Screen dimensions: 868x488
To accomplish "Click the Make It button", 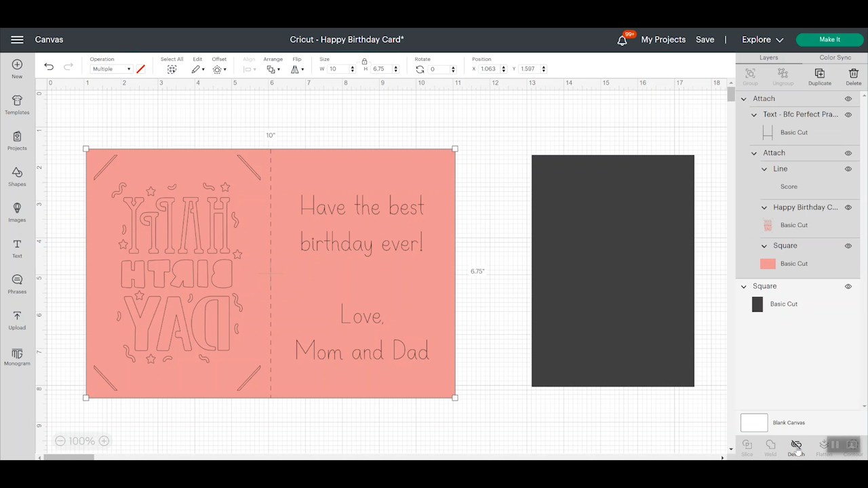I will click(829, 40).
